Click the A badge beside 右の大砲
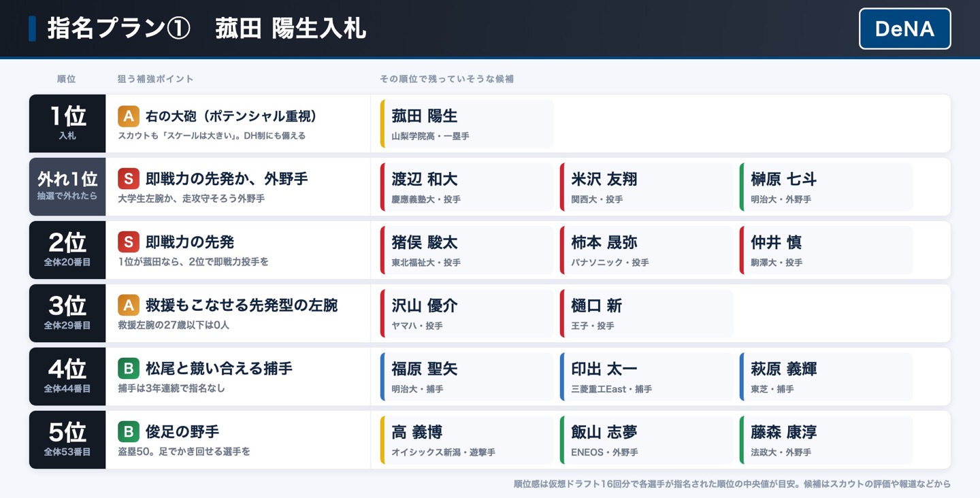 [x=129, y=116]
